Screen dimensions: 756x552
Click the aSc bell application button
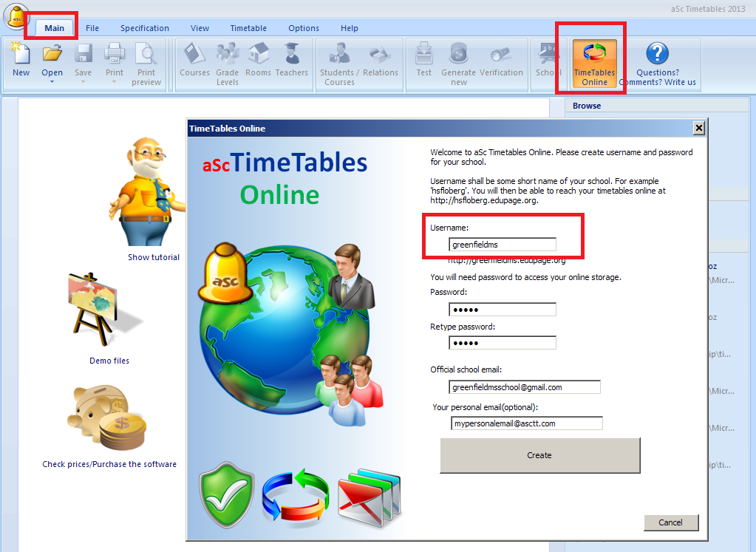[x=16, y=16]
